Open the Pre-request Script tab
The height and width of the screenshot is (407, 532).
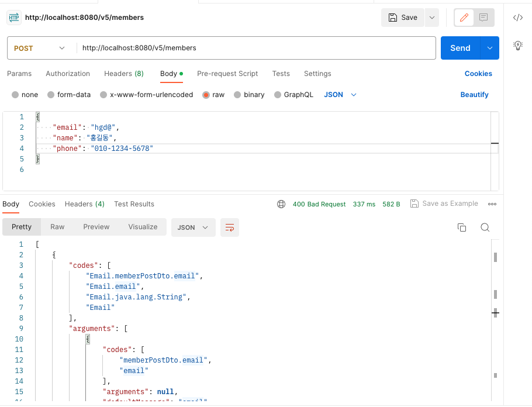point(227,74)
